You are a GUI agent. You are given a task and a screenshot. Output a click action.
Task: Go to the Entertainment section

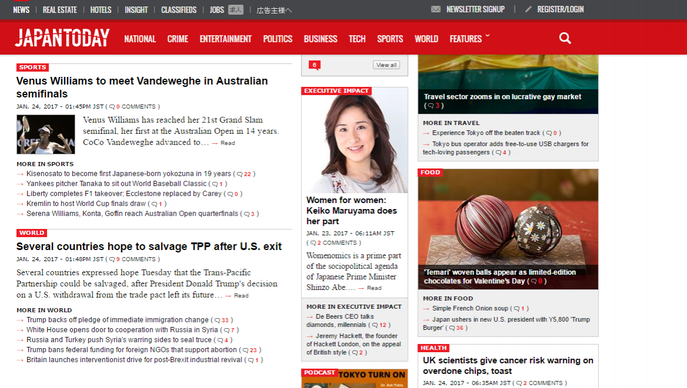click(x=225, y=39)
